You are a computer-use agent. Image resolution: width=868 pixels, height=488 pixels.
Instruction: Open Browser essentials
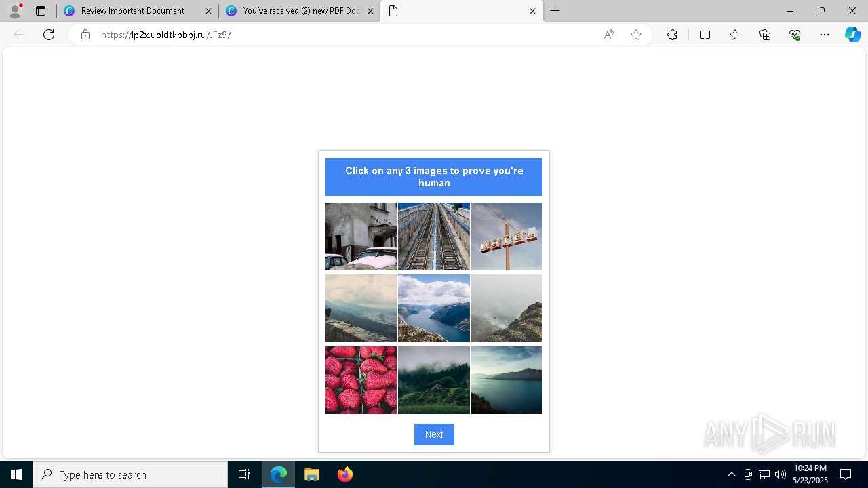(x=795, y=35)
